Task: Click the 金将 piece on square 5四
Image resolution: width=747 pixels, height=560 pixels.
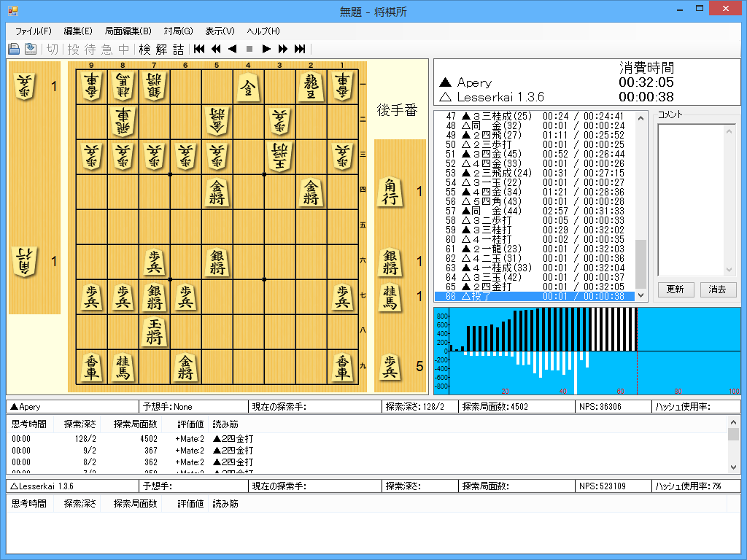Action: (x=217, y=192)
